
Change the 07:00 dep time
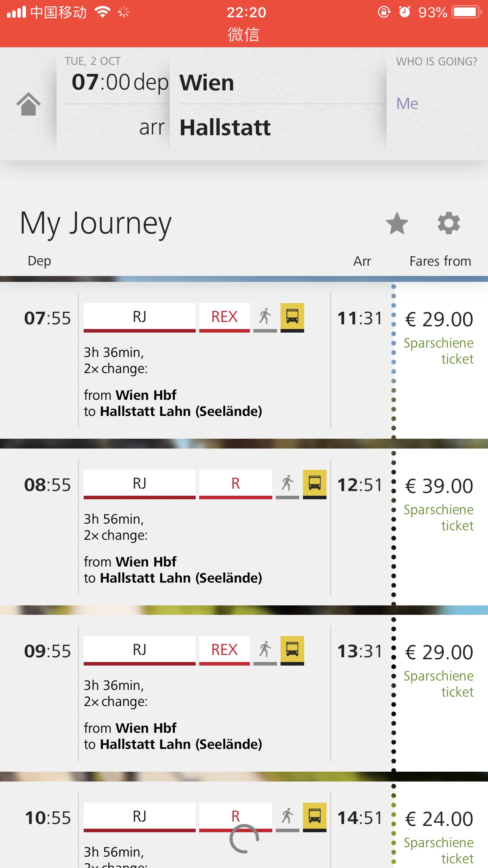click(120, 83)
